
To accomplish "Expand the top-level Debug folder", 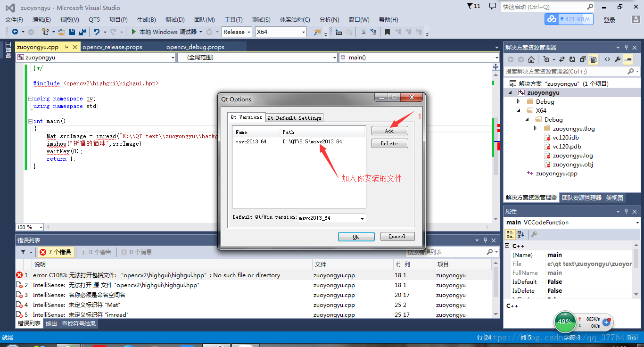I will coord(519,101).
